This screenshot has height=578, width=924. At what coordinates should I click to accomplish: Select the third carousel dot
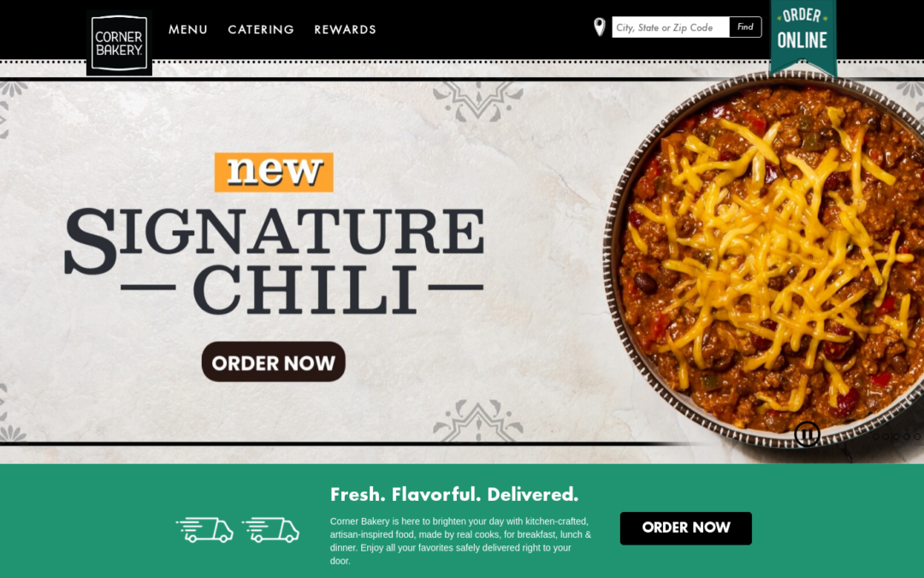click(897, 437)
